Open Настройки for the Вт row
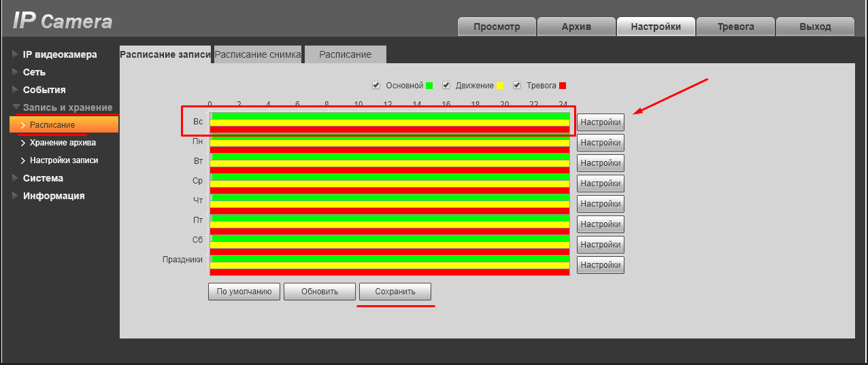 click(x=601, y=163)
